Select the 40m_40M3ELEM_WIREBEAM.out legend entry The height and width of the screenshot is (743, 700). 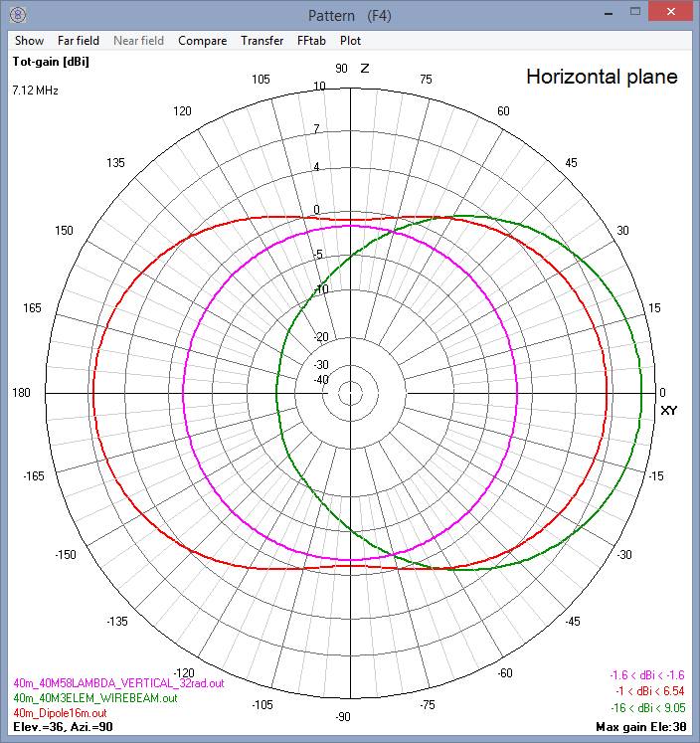tap(95, 698)
